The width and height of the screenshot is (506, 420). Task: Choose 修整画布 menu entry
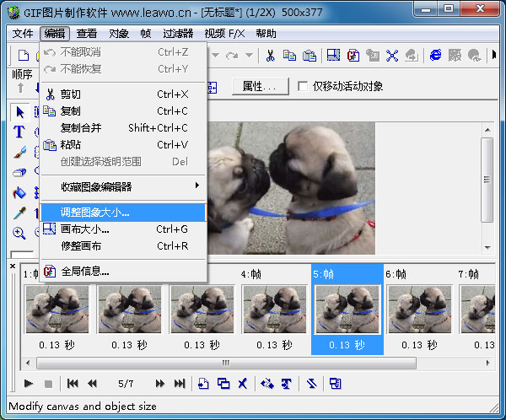pos(123,246)
